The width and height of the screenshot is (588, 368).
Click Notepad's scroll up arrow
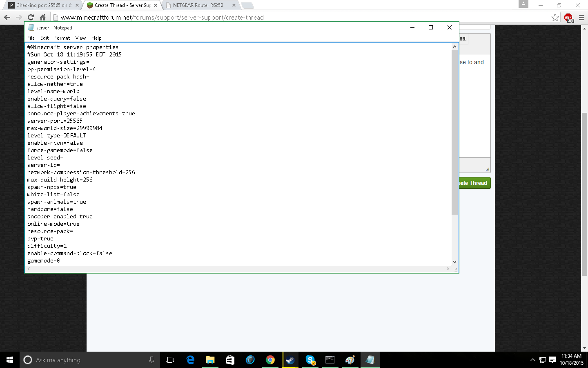coord(454,47)
